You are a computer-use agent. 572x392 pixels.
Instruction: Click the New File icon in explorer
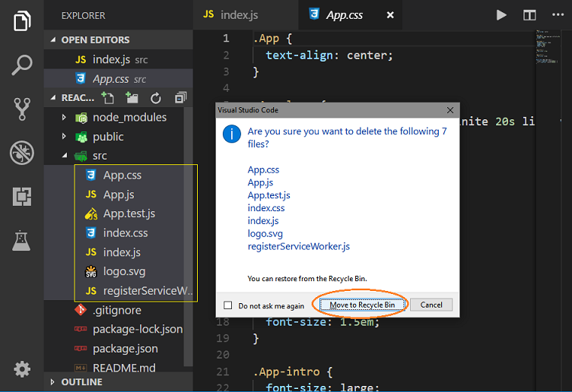107,98
